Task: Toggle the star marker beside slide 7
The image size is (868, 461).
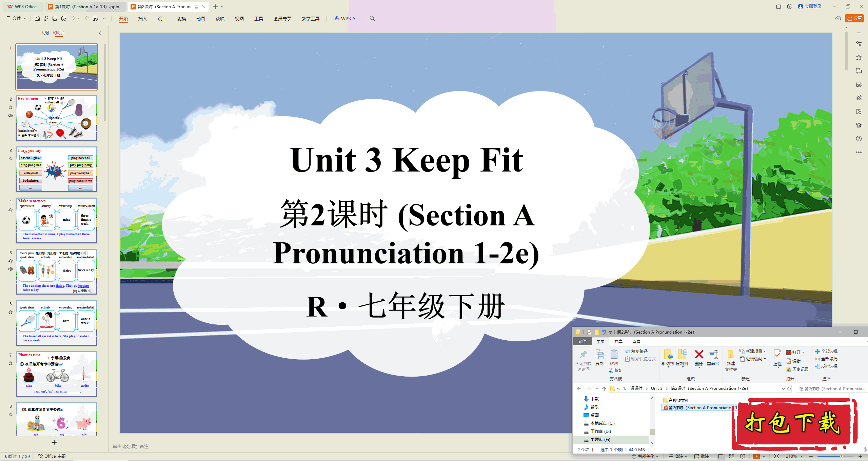Action: click(11, 363)
